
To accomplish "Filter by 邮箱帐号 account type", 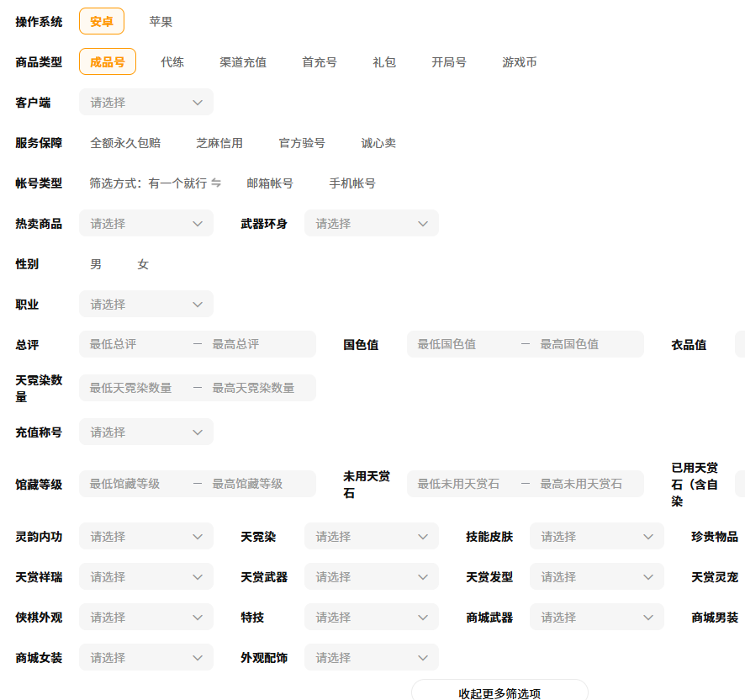I will pos(270,183).
